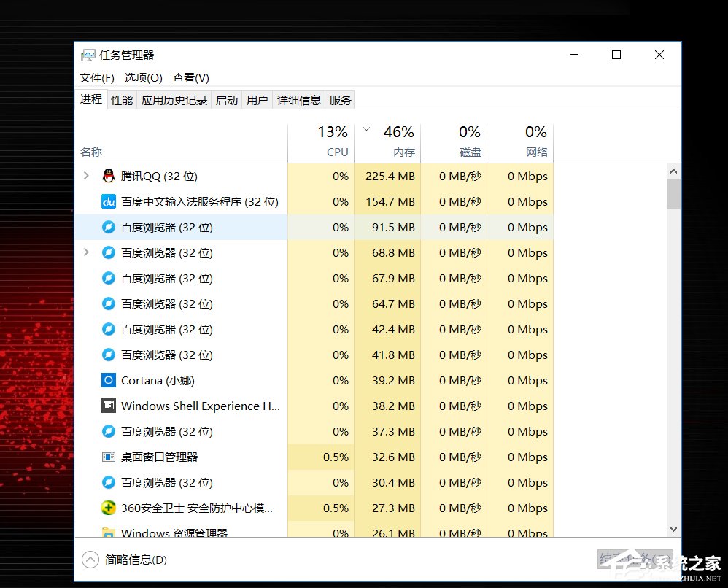Image resolution: width=728 pixels, height=588 pixels.
Task: Switch to the 性能 tab
Action: (x=121, y=100)
